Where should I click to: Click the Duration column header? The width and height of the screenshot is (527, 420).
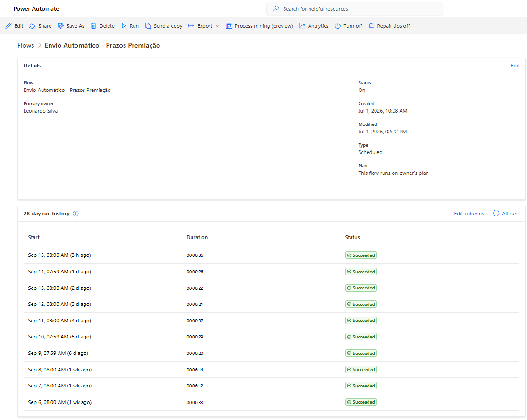(197, 237)
